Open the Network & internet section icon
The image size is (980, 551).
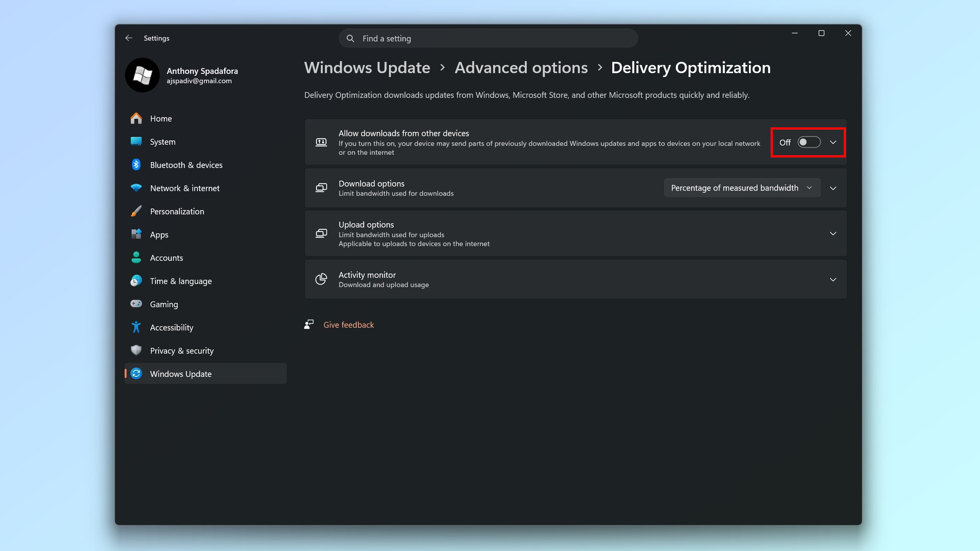click(136, 188)
